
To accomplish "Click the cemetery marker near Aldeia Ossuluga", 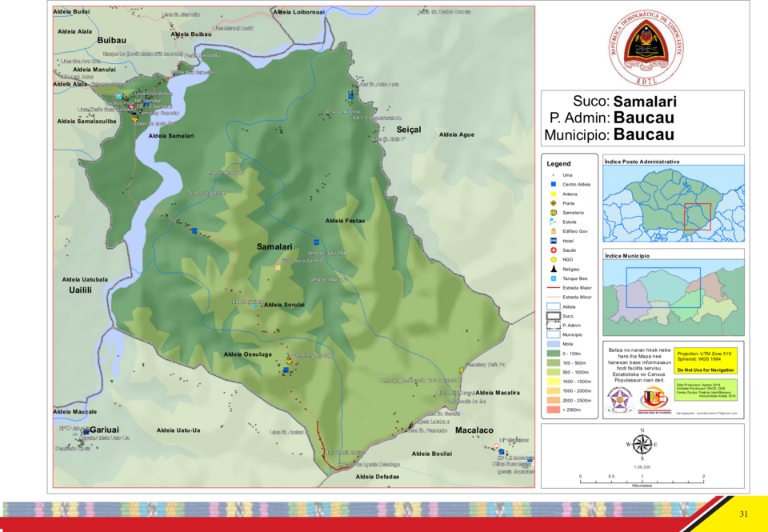I will pyautogui.click(x=289, y=361).
